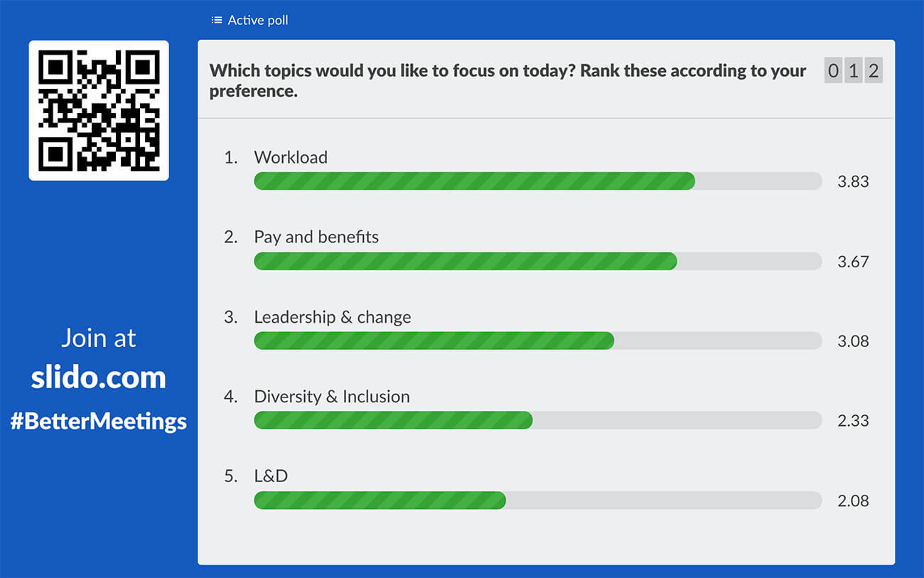
Task: Click the Workload option label
Action: [x=291, y=157]
